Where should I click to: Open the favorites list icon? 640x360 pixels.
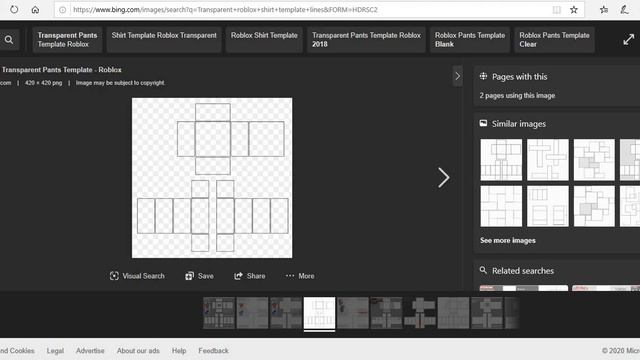pos(604,10)
